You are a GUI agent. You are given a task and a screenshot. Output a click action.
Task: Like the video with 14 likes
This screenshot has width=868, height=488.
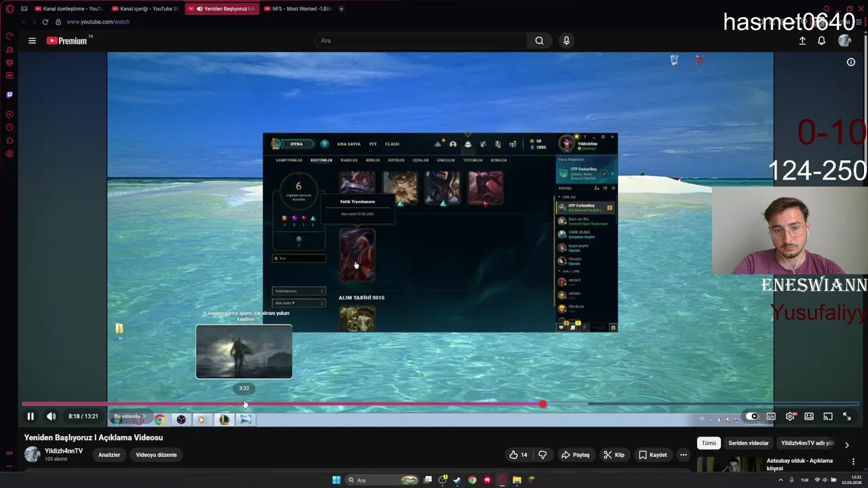519,455
